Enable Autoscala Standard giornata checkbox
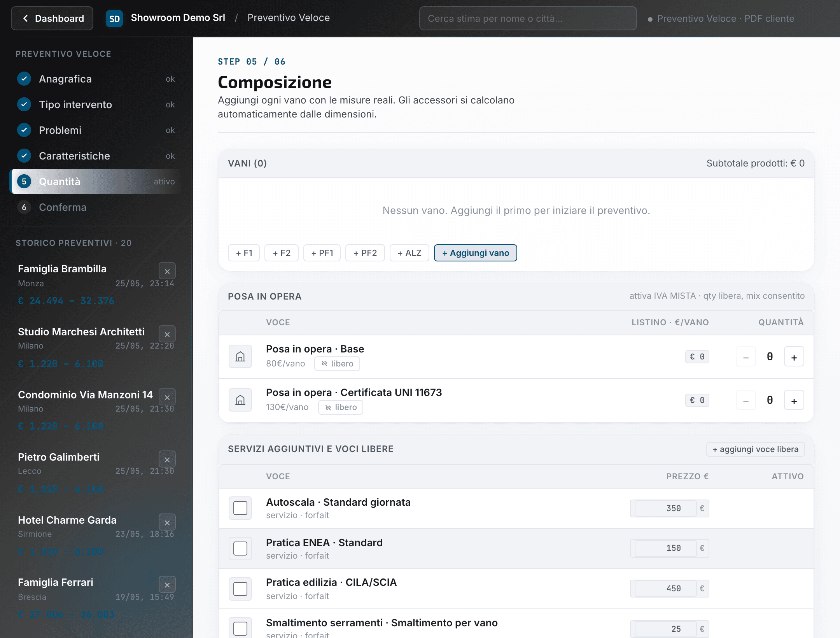 click(240, 508)
